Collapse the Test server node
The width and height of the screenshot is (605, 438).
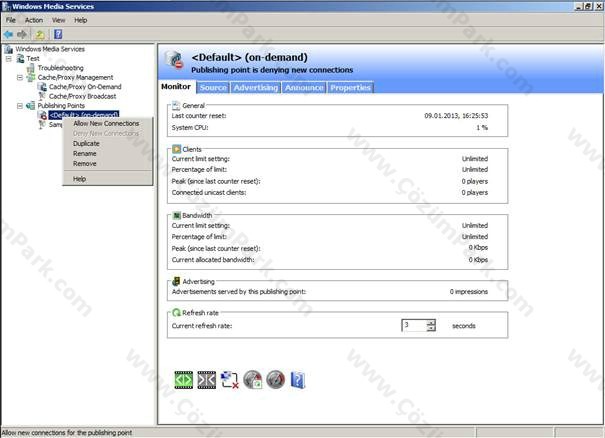[9, 59]
